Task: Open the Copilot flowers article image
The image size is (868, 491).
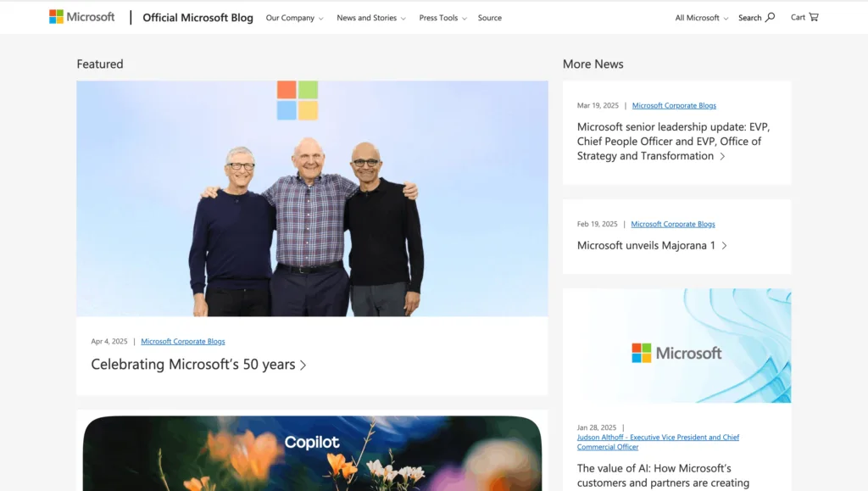Action: click(x=312, y=454)
